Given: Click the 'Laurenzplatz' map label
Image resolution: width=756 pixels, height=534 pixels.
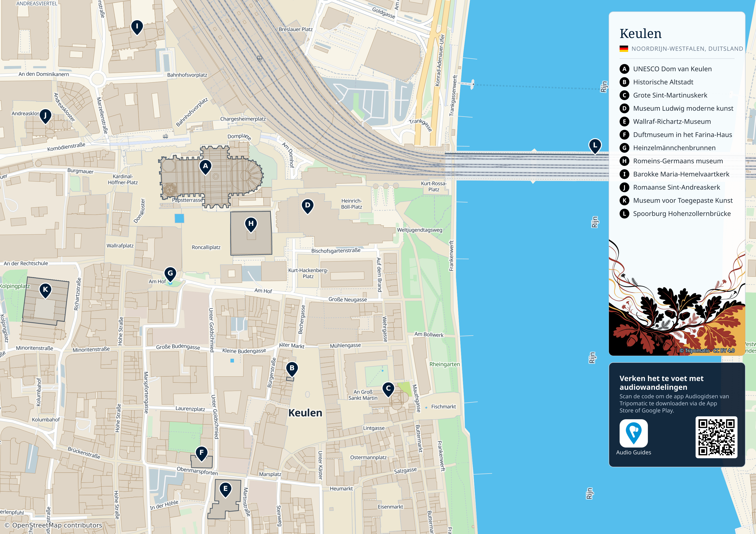Looking at the screenshot, I should (190, 409).
